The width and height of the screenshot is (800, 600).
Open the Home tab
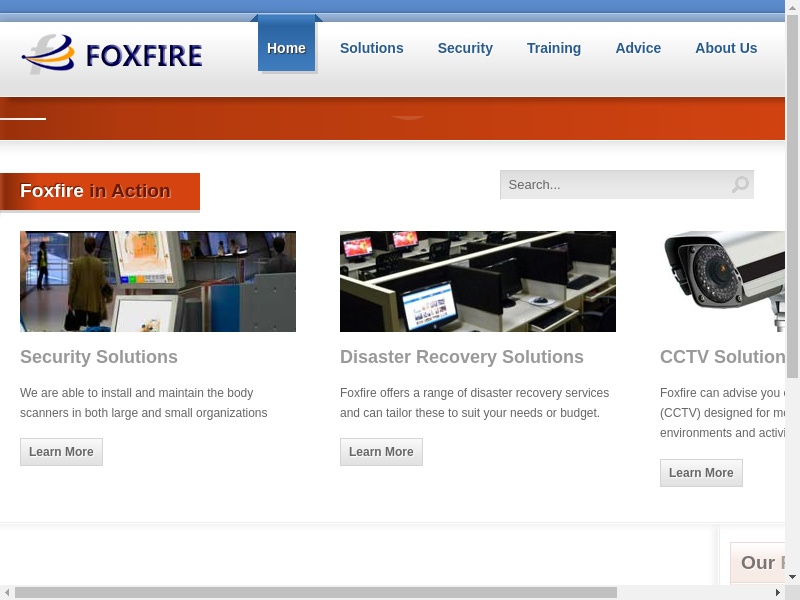click(286, 48)
